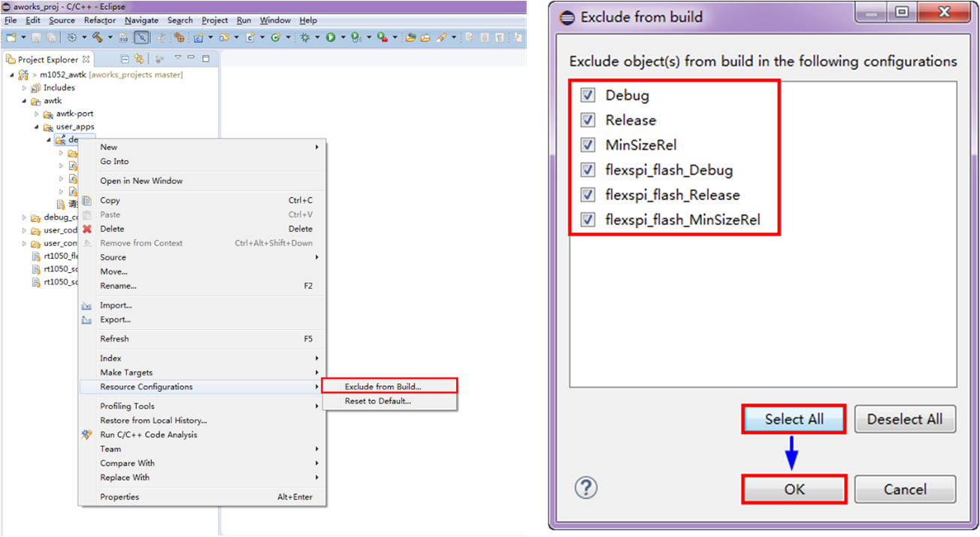Click the Build hammer icon in toolbar

(97, 37)
